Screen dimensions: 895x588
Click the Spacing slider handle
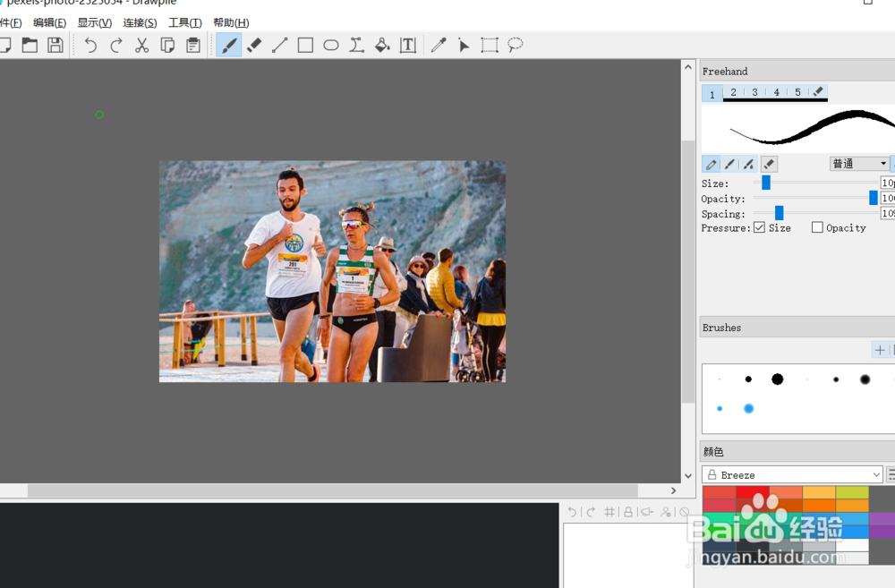tap(780, 213)
